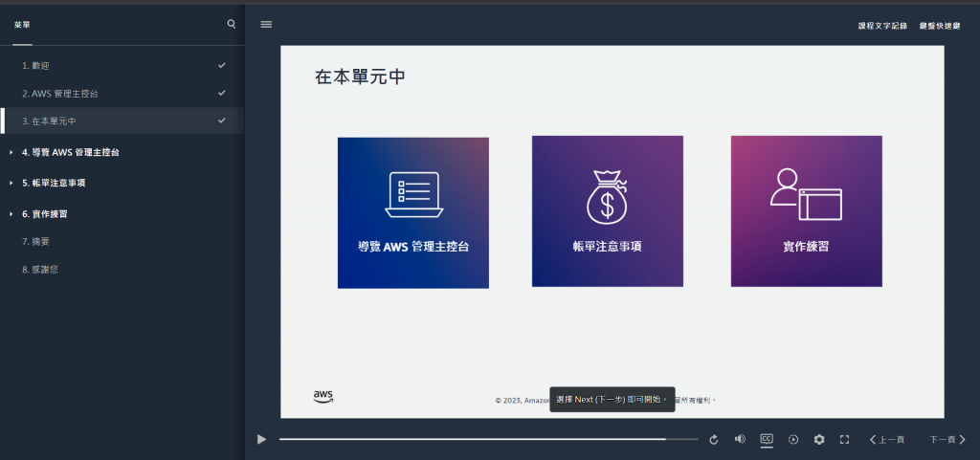Screen dimensions: 980x460
Task: Expand arrow for 6. 實作練習
Action: (x=11, y=213)
